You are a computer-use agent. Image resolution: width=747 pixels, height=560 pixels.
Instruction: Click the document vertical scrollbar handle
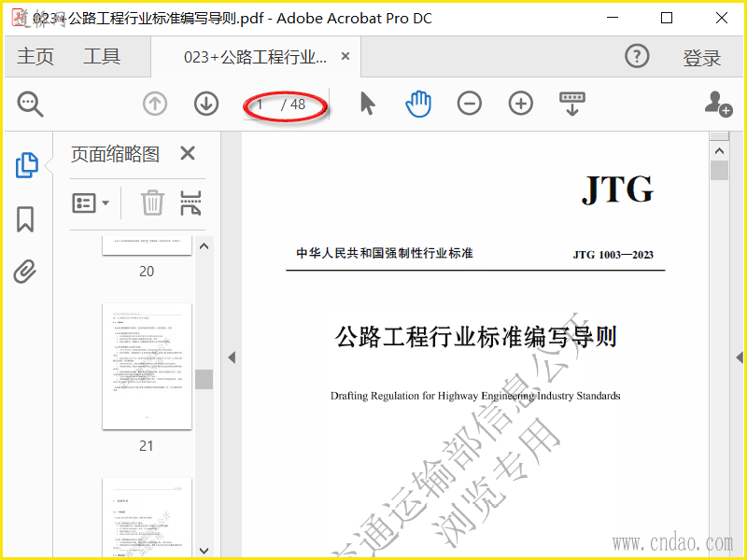pyautogui.click(x=719, y=170)
